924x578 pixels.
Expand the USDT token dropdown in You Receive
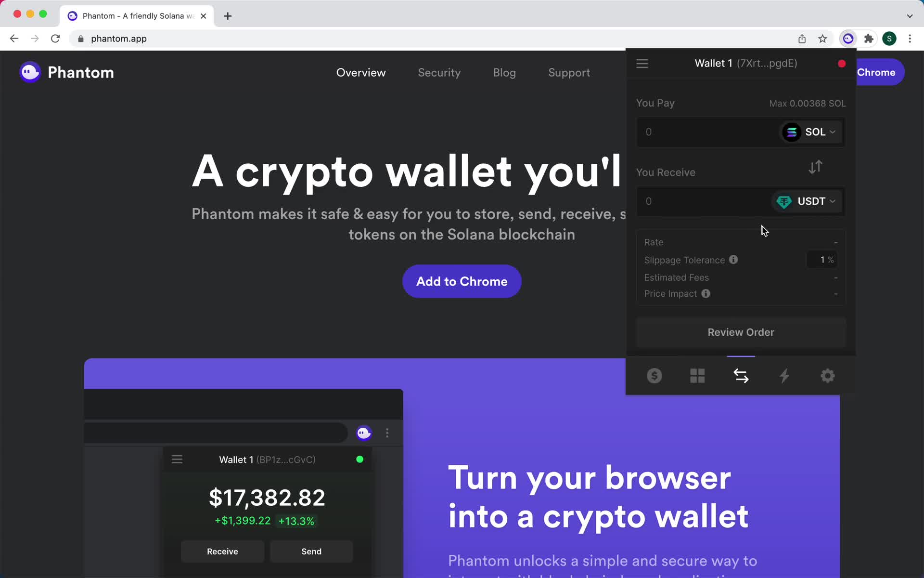[807, 200]
